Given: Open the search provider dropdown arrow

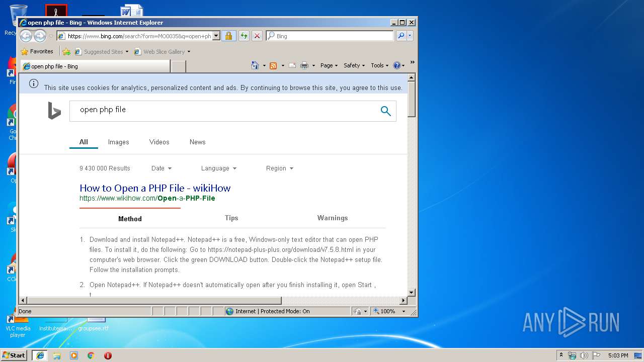Looking at the screenshot, I should 410,36.
